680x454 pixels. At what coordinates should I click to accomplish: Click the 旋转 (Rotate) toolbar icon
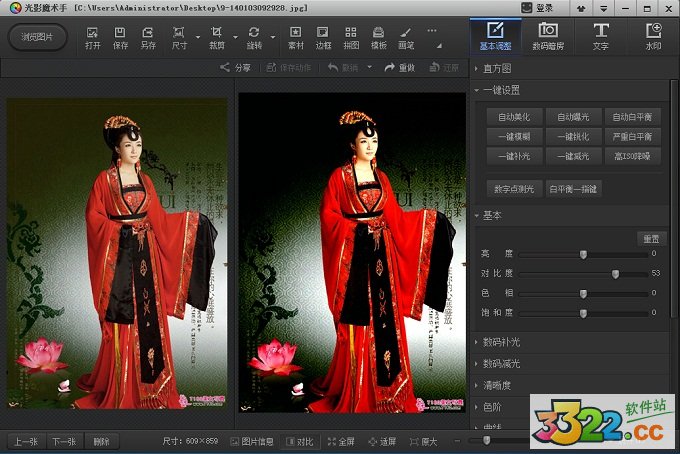[254, 37]
